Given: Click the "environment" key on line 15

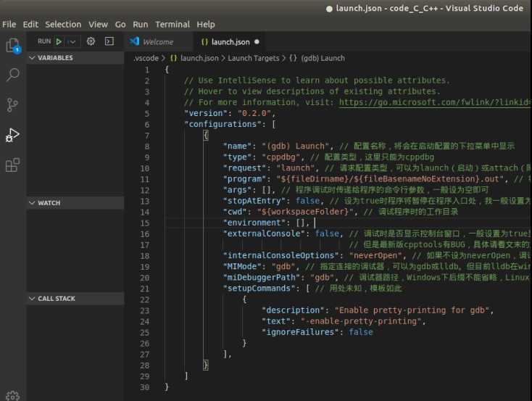Looking at the screenshot, I should point(254,223).
